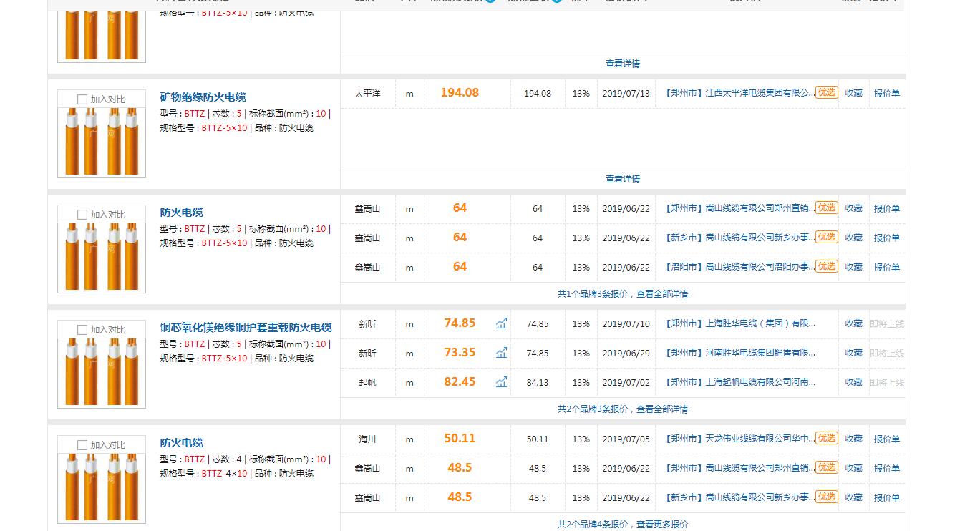
Task: Tick 加入对比 for 防火电缆 BTTZ-5×10
Action: tap(82, 215)
